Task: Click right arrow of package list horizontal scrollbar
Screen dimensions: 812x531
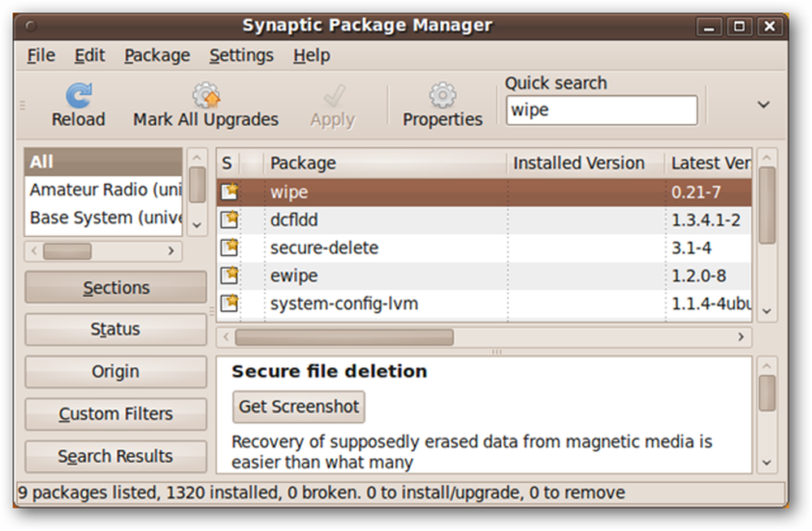Action: pos(741,337)
